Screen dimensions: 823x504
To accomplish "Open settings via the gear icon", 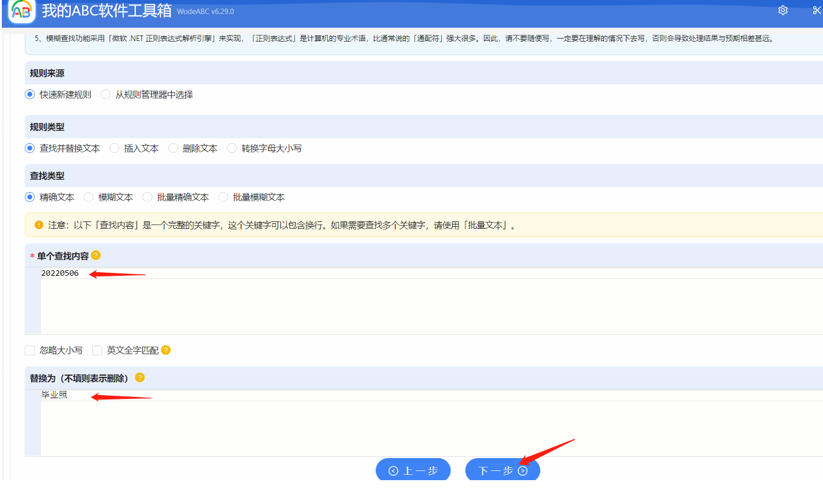I will click(x=783, y=10).
